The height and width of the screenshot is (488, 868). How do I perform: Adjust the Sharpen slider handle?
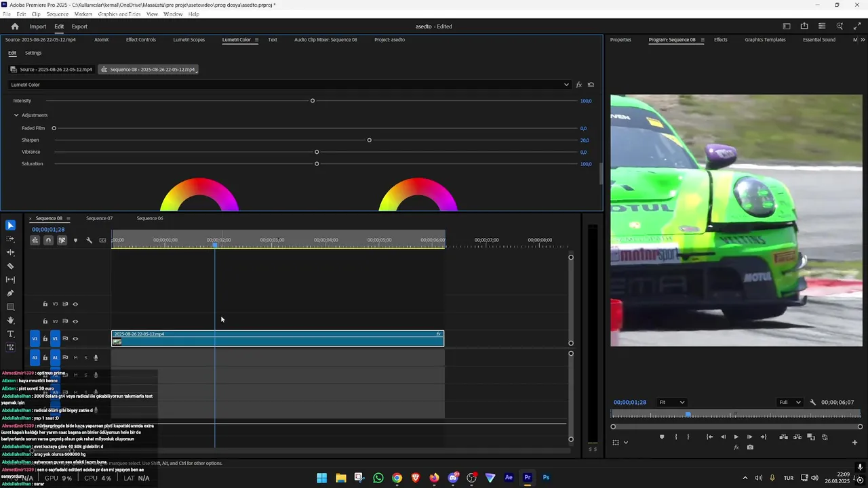(369, 140)
